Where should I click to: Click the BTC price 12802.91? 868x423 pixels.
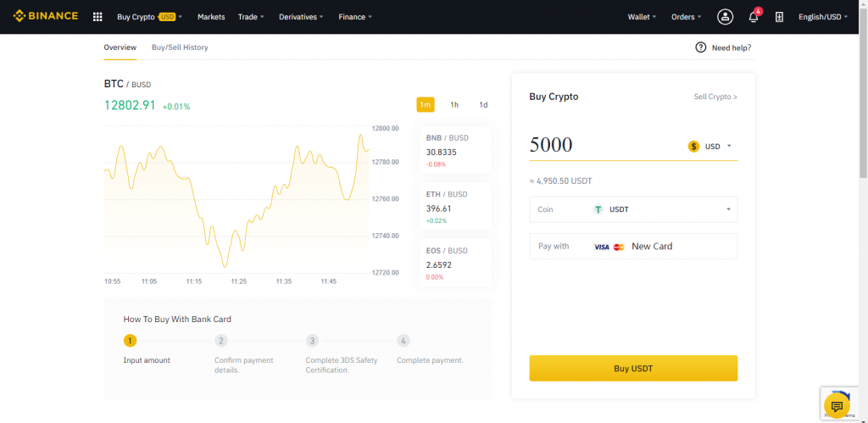130,105
